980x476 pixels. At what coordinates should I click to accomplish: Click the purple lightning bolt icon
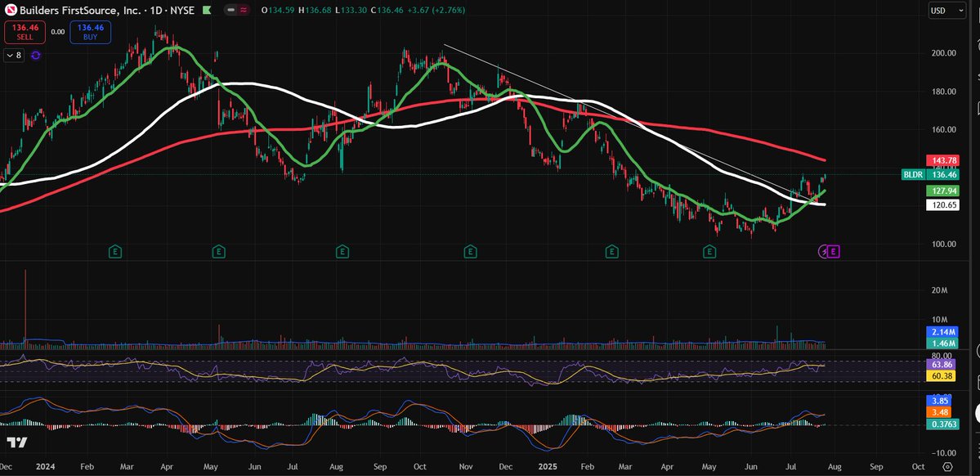coord(825,251)
